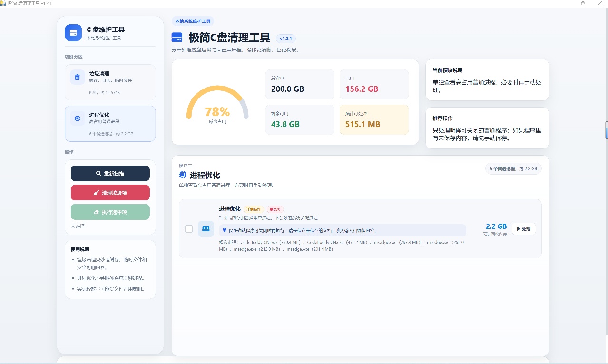This screenshot has height=364, width=608.
Task: Click the red risk tag next to 进程优化 title
Action: [x=275, y=209]
